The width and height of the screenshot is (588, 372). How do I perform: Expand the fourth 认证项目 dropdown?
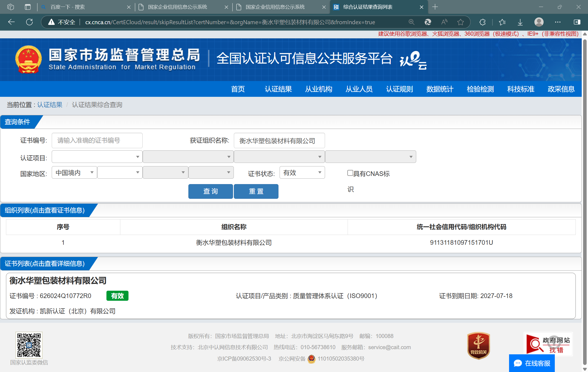click(x=370, y=157)
